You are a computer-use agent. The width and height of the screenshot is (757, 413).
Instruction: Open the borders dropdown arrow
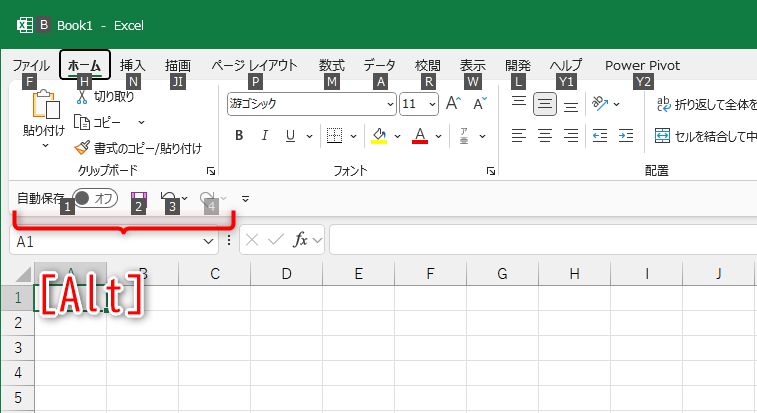(353, 136)
